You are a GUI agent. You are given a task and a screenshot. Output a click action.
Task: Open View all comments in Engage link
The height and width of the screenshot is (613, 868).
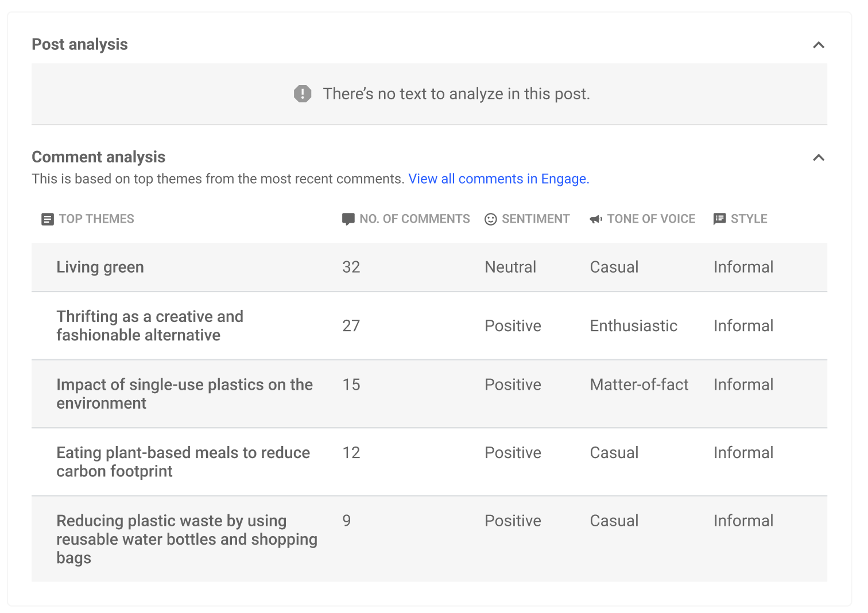point(499,179)
